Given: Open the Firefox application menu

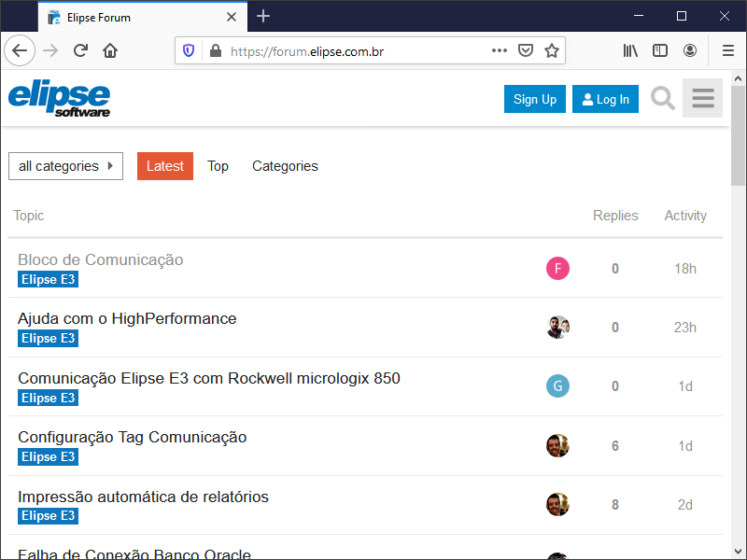Looking at the screenshot, I should tap(727, 50).
